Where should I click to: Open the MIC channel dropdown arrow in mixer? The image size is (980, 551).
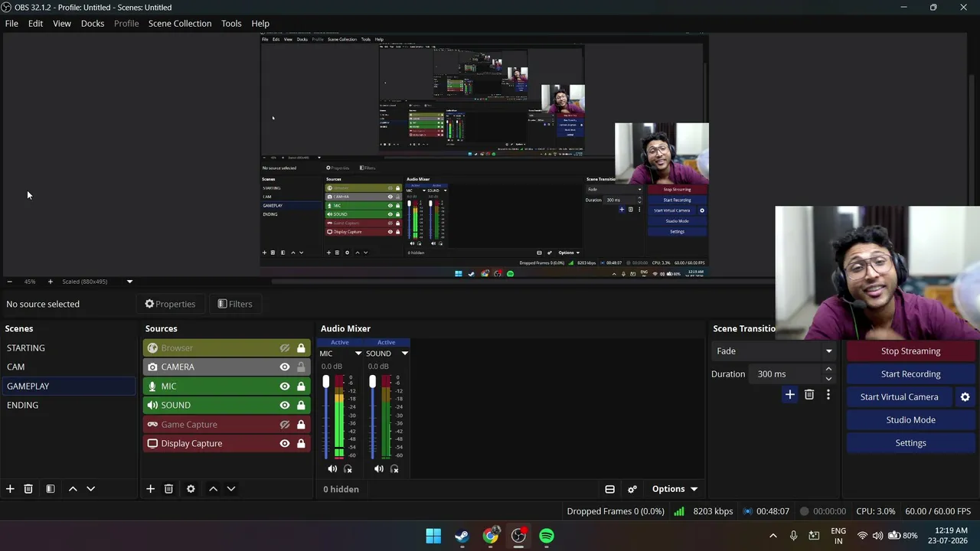coord(358,354)
